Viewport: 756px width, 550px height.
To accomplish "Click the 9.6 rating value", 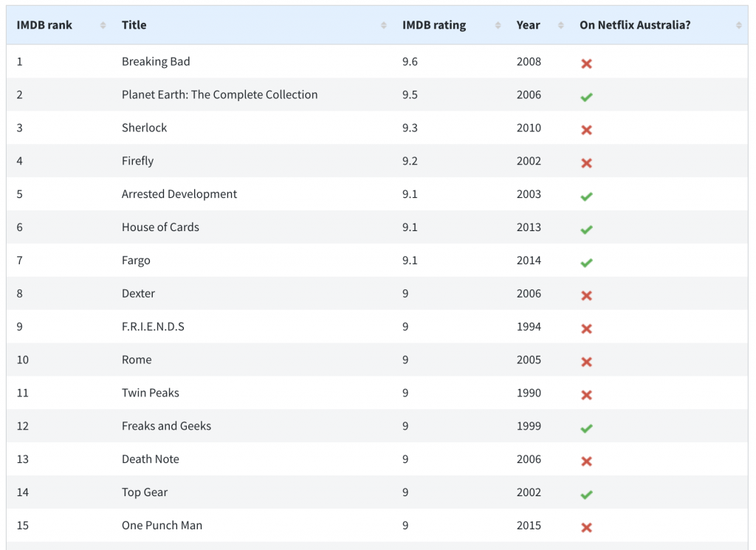I will 410,62.
